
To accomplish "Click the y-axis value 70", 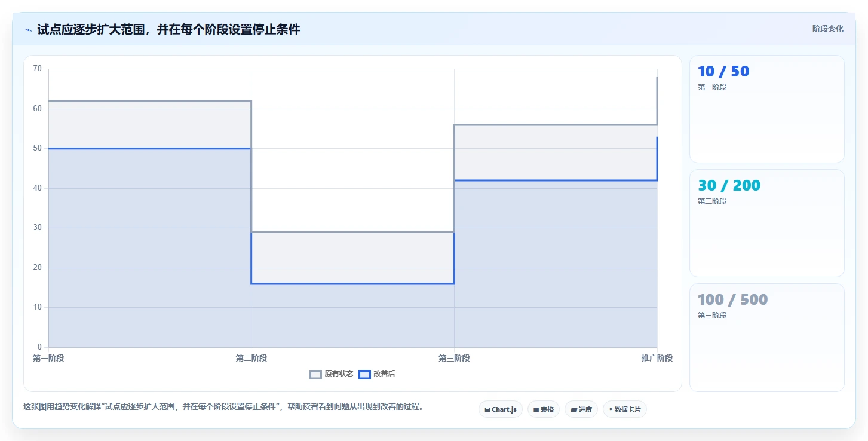I will pos(38,69).
